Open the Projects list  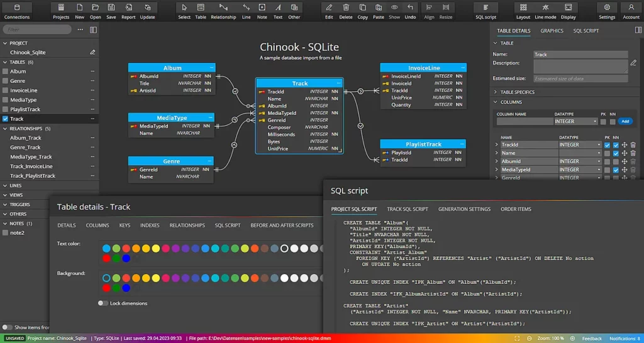coord(61,11)
